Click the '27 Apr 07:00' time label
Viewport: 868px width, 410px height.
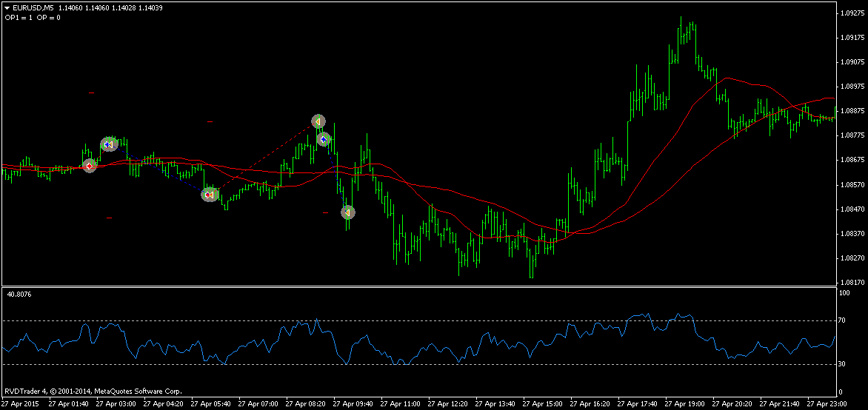(x=258, y=403)
